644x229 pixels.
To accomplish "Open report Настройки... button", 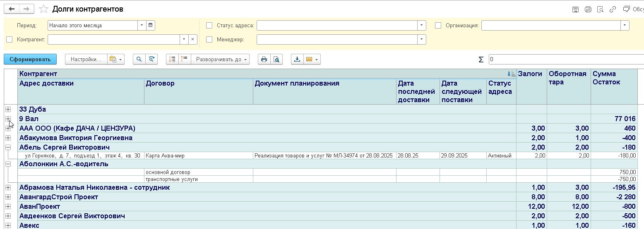I will (86, 60).
